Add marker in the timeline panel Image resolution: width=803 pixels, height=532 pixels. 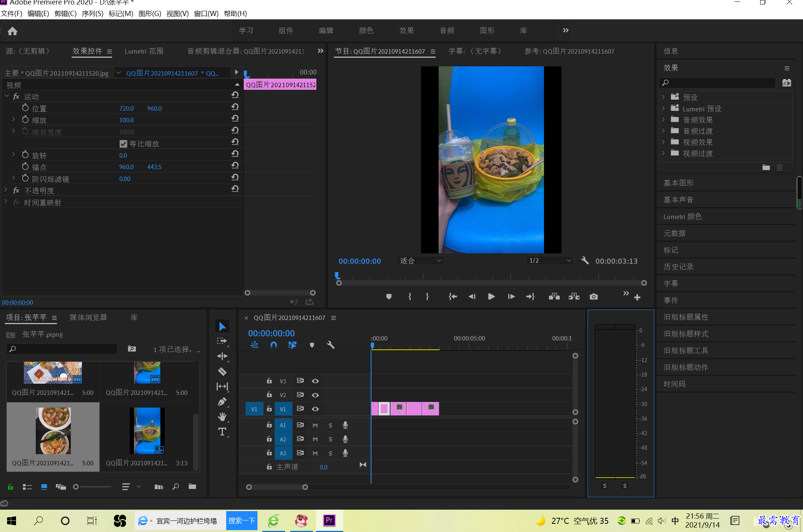312,345
